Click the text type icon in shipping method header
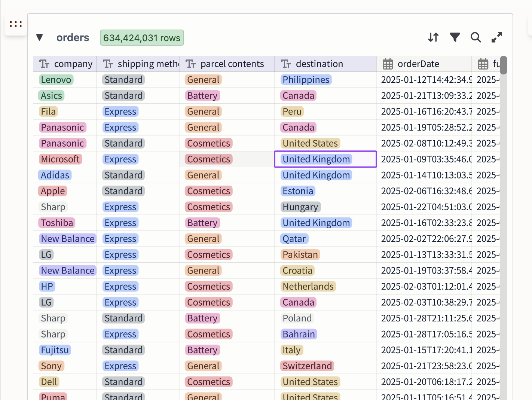This screenshot has width=532, height=400. (x=108, y=64)
